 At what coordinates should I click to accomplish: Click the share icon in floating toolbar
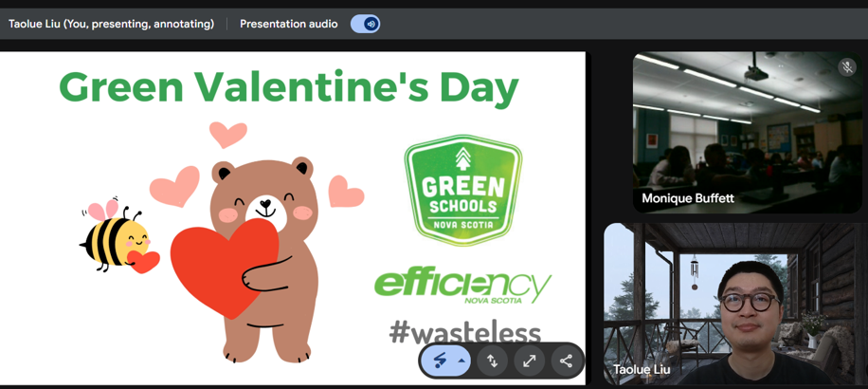(x=566, y=361)
